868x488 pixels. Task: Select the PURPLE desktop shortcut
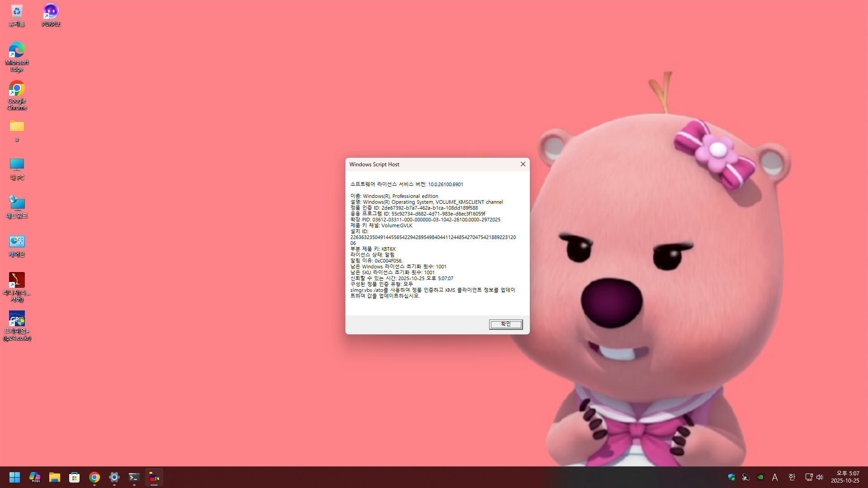(51, 15)
